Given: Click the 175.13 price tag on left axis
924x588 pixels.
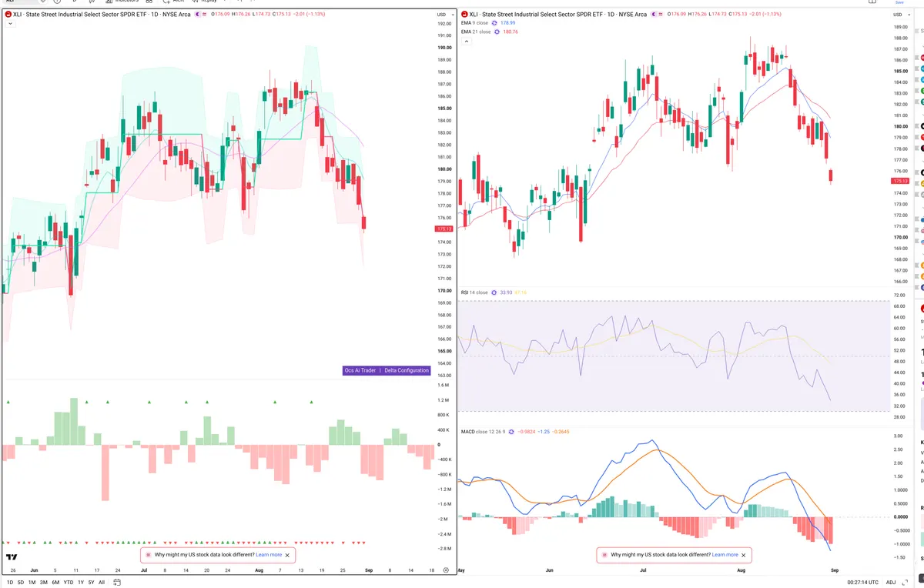Looking at the screenshot, I should (x=444, y=229).
